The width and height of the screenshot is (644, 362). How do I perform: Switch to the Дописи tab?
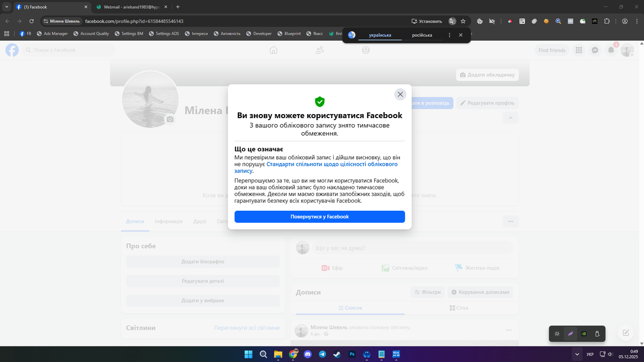click(x=135, y=221)
